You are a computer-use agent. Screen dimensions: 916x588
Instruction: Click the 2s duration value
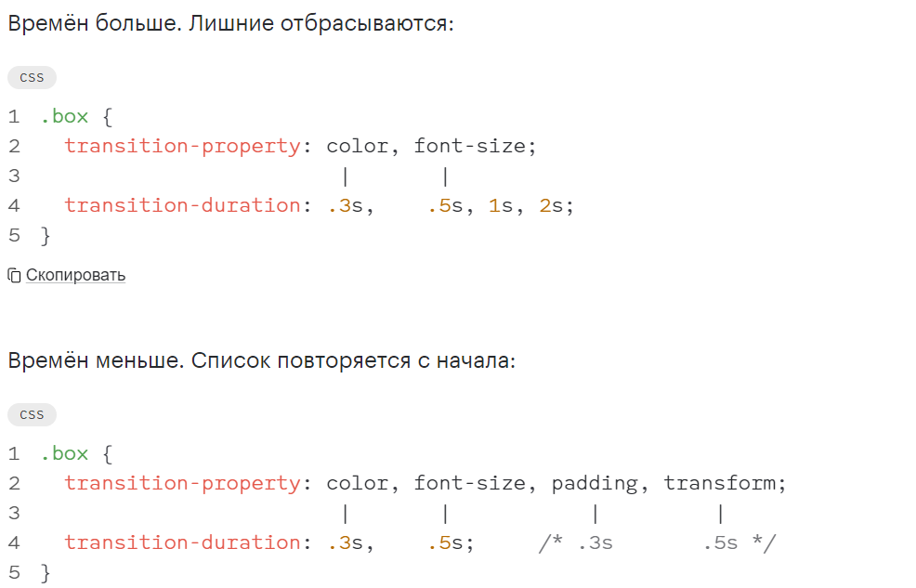click(551, 205)
